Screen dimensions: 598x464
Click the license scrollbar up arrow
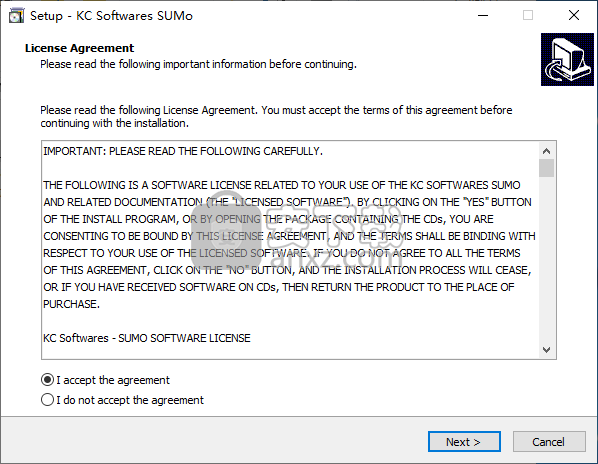pos(547,151)
